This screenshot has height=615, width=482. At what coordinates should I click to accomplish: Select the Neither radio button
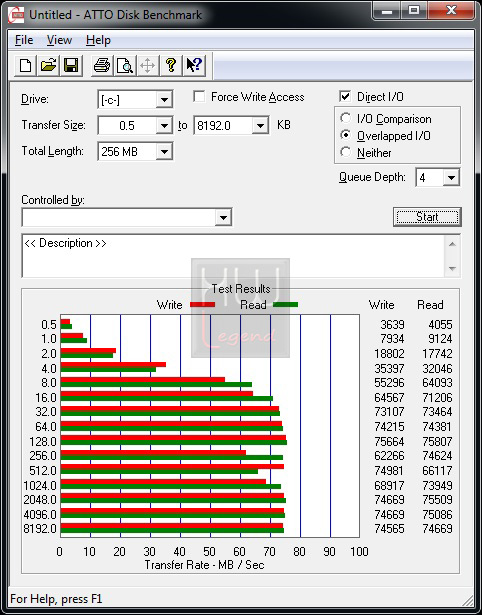pyautogui.click(x=346, y=152)
